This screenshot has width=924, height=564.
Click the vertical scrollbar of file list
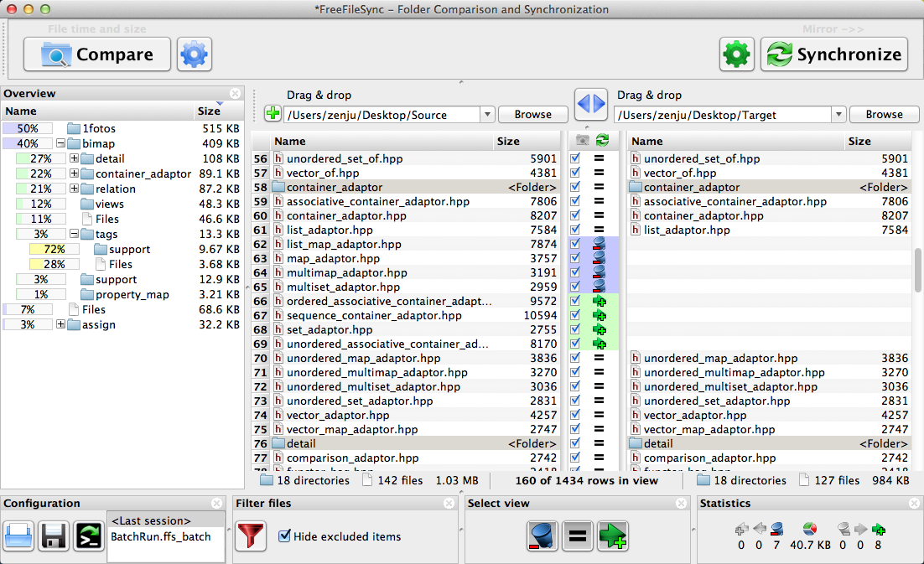tap(918, 270)
